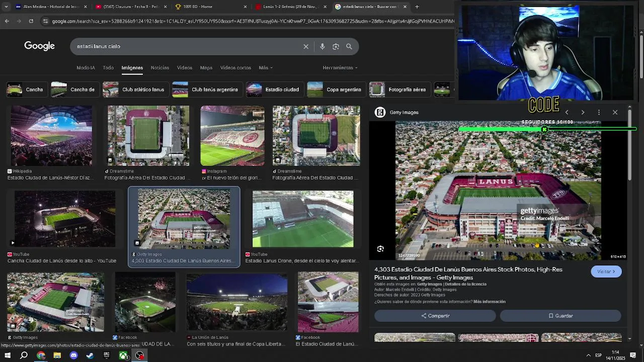Open the Xbox app from the taskbar
The image size is (644, 362).
123,355
